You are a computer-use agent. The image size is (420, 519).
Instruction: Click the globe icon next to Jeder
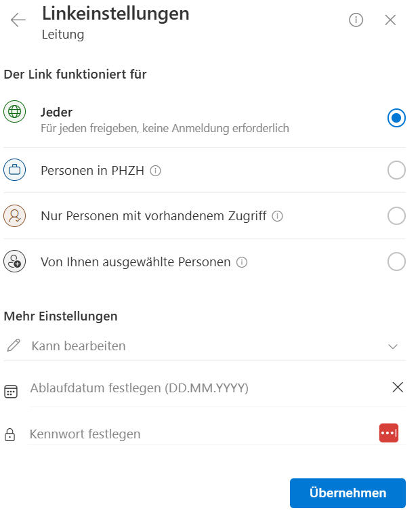[x=14, y=112]
